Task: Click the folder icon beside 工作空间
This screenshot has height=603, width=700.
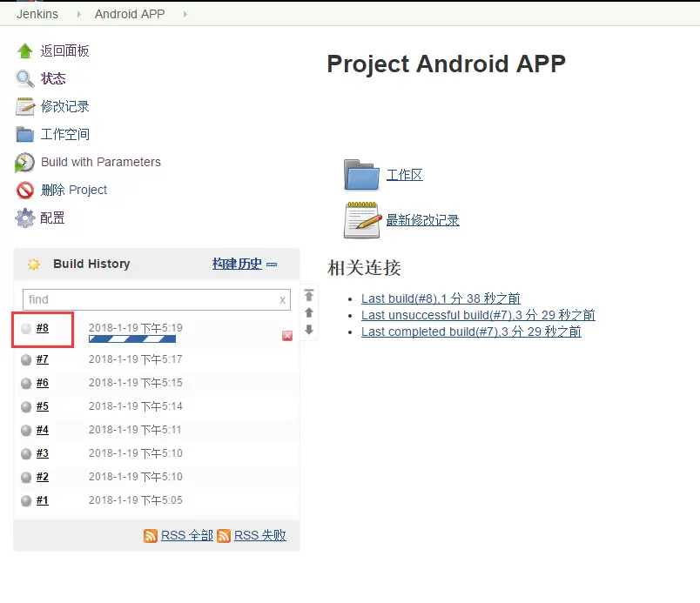Action: pos(25,134)
